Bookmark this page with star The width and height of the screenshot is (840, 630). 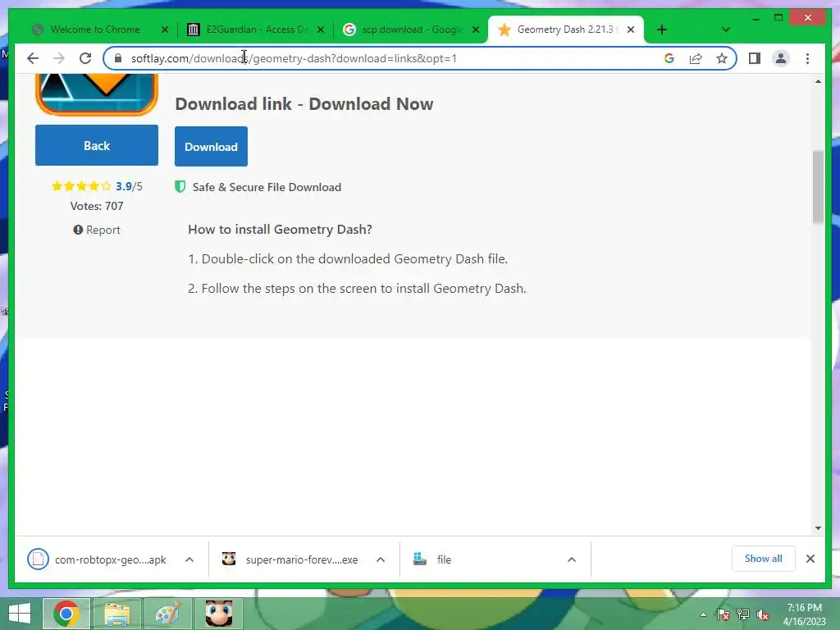point(722,58)
